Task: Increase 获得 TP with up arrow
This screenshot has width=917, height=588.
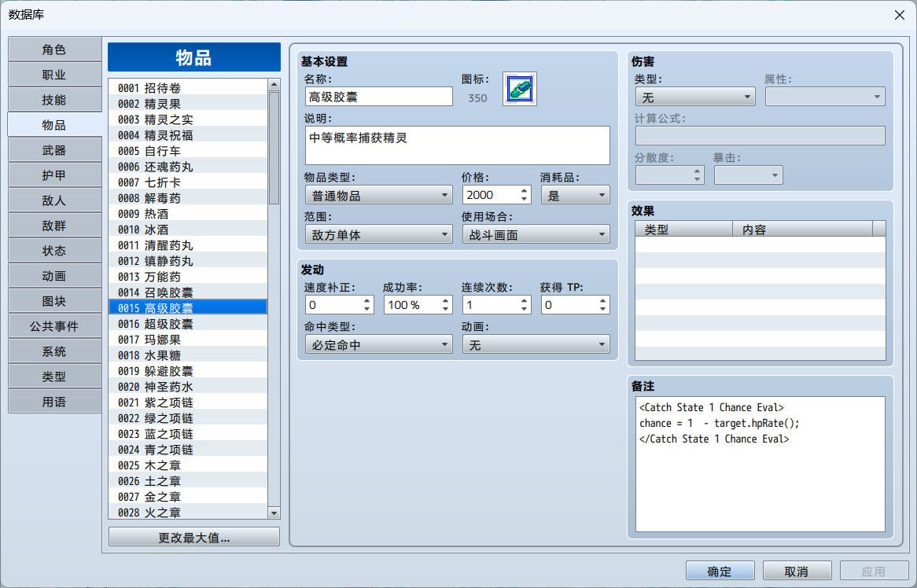Action: [x=602, y=300]
